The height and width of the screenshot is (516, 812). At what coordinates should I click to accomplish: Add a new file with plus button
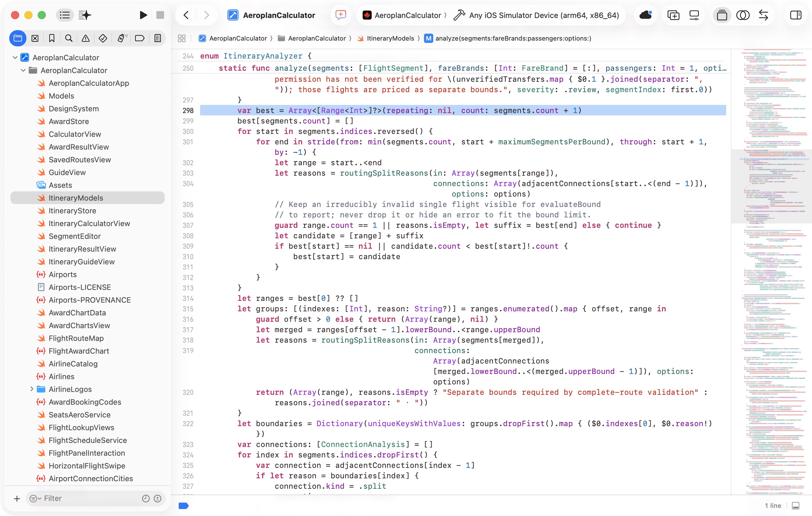pos(17,499)
